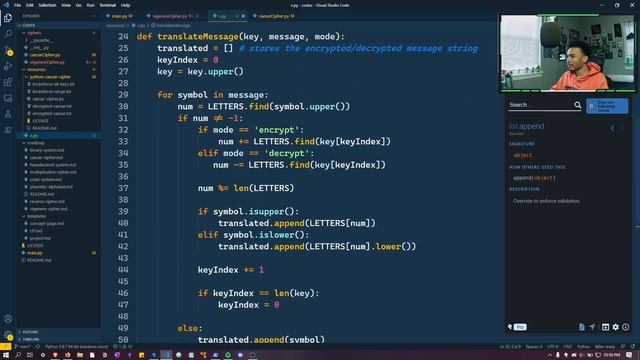Click Python interpreter version in status bar

click(x=76, y=347)
